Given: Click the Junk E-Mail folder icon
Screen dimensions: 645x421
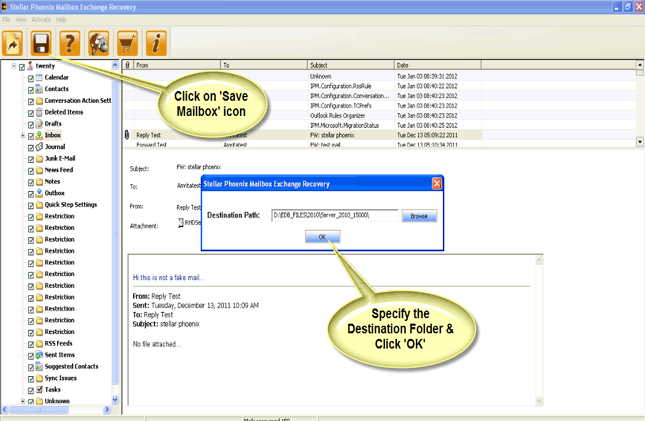Looking at the screenshot, I should tap(39, 158).
